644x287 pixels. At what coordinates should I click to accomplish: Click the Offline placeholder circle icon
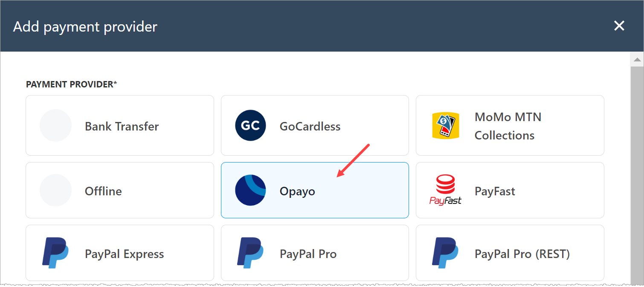pos(55,190)
